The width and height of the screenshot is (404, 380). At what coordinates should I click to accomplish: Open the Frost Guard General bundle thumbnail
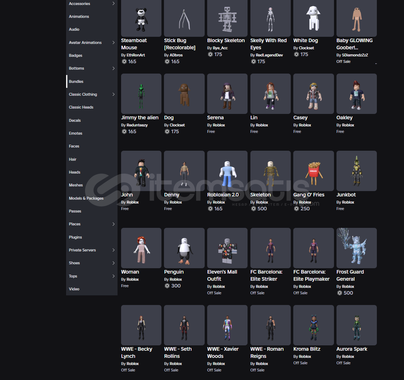click(x=357, y=248)
